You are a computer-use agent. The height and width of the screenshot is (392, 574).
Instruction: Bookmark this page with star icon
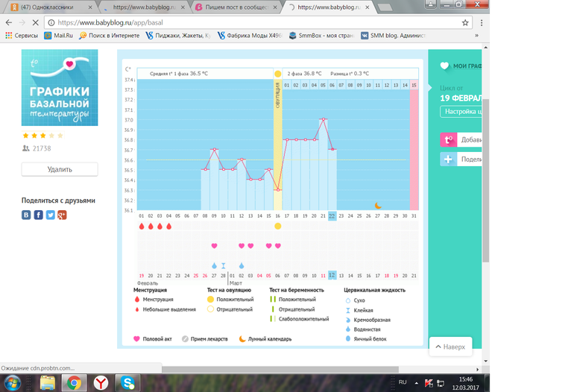coord(465,22)
